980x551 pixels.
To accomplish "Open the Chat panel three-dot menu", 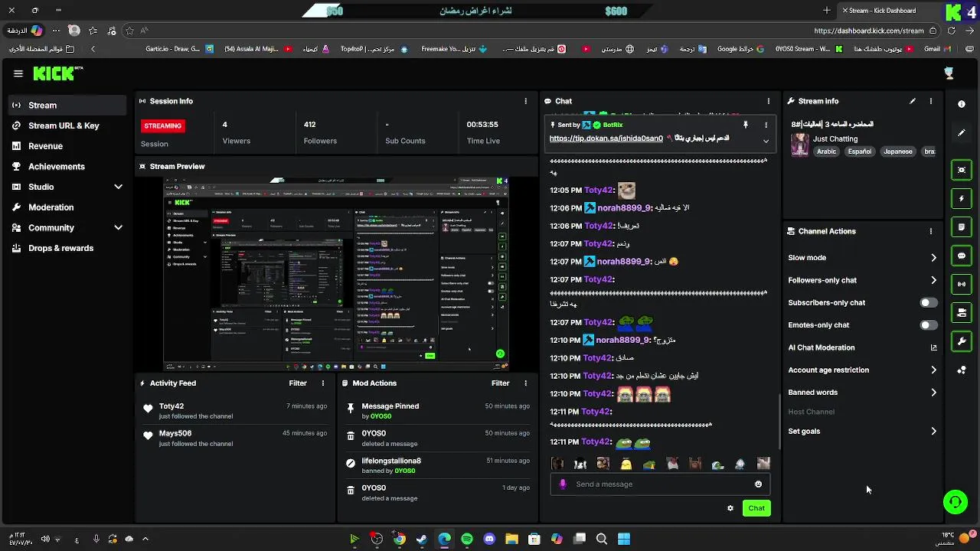I will click(769, 101).
